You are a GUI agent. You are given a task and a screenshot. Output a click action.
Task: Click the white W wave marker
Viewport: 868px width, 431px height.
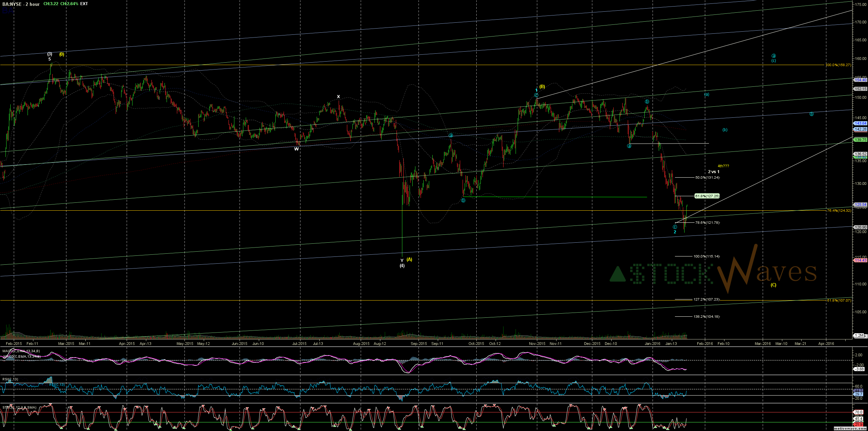(x=296, y=149)
